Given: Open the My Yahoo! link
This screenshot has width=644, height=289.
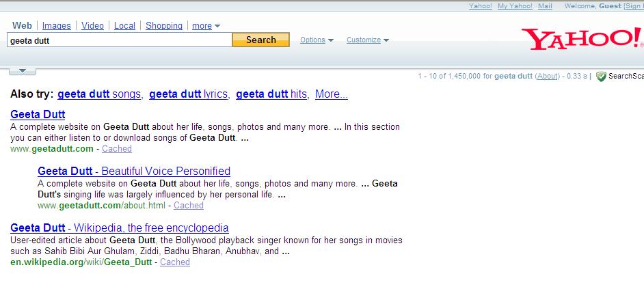Looking at the screenshot, I should pyautogui.click(x=515, y=6).
